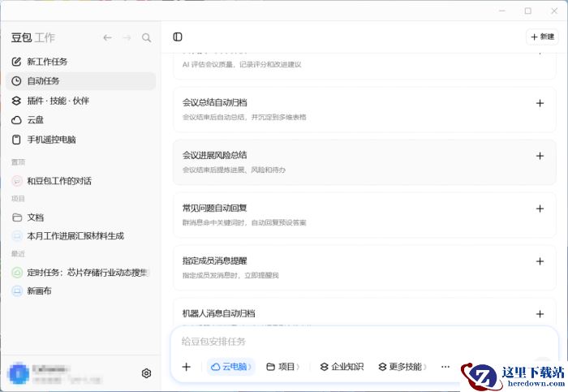Viewport: 568px width, 392px height.
Task: Open the more options ellipsis
Action: tap(445, 367)
